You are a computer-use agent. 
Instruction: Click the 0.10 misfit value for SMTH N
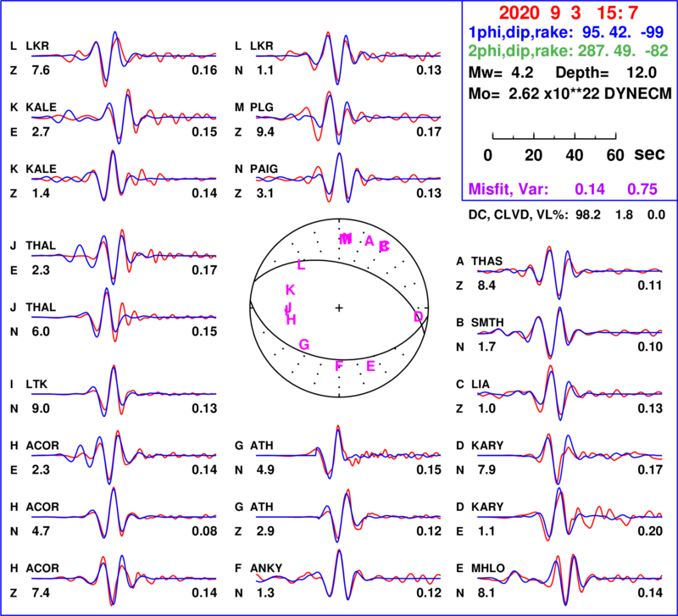pos(650,347)
